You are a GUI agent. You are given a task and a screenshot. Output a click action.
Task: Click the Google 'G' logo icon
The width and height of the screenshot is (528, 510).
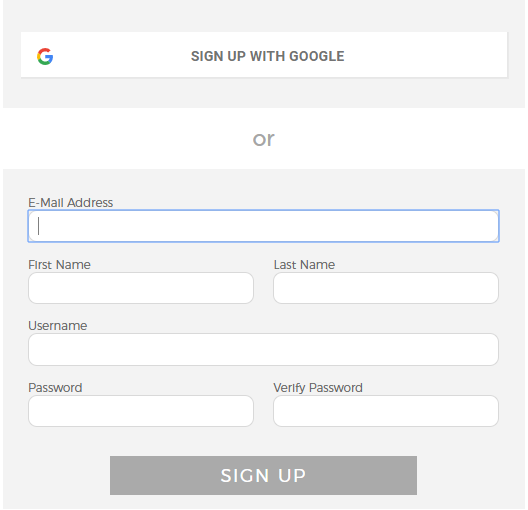[45, 56]
